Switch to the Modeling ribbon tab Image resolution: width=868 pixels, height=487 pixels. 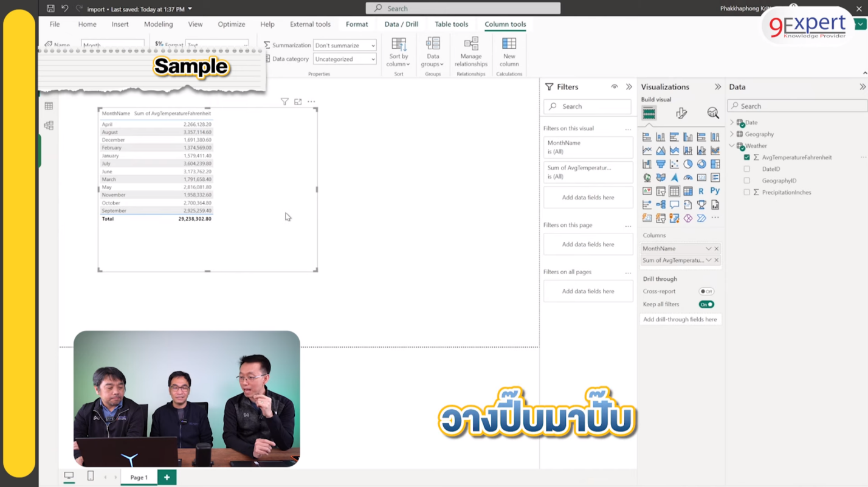point(158,24)
